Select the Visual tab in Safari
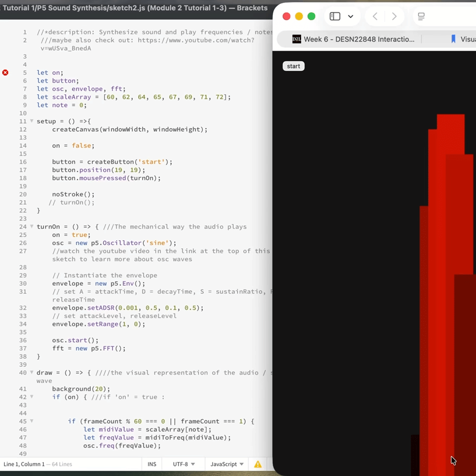This screenshot has height=476, width=476. 467,39
